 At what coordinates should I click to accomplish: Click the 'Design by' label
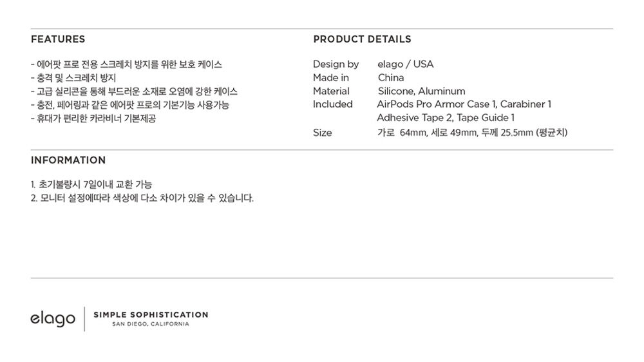(x=336, y=64)
